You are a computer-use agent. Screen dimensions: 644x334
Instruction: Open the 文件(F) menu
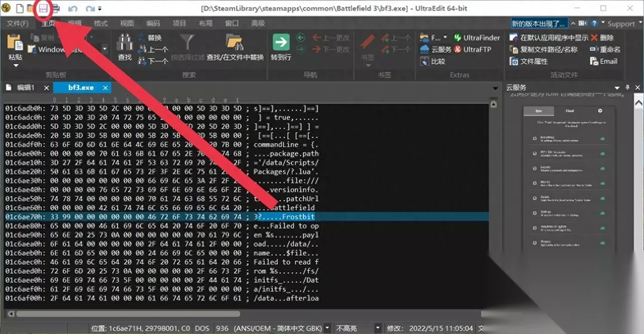pos(18,23)
